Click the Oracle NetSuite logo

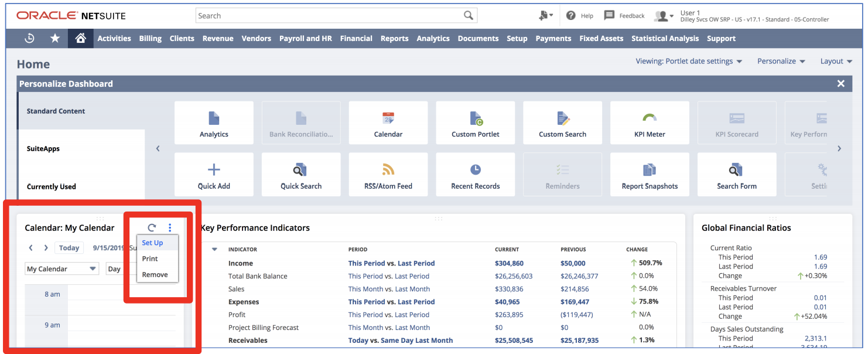click(71, 16)
